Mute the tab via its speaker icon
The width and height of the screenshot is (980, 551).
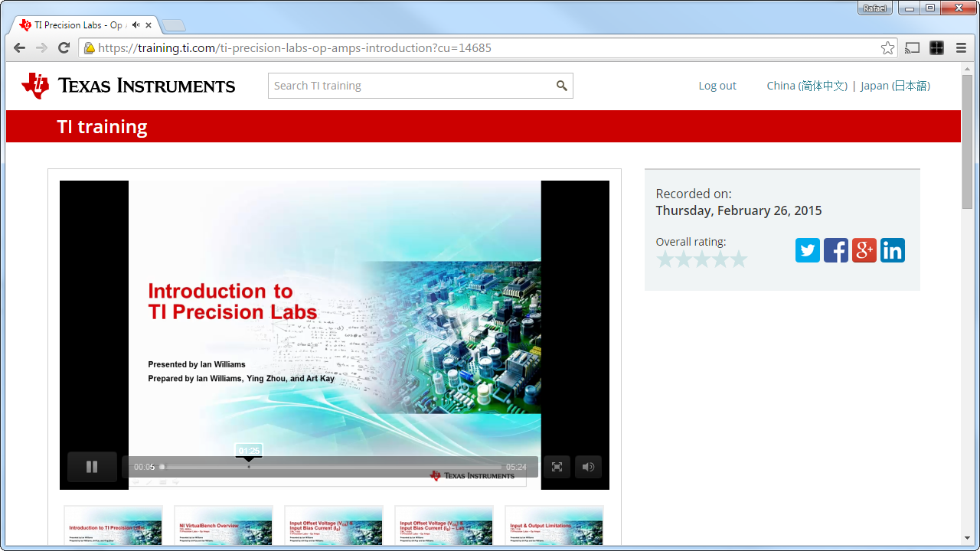136,25
